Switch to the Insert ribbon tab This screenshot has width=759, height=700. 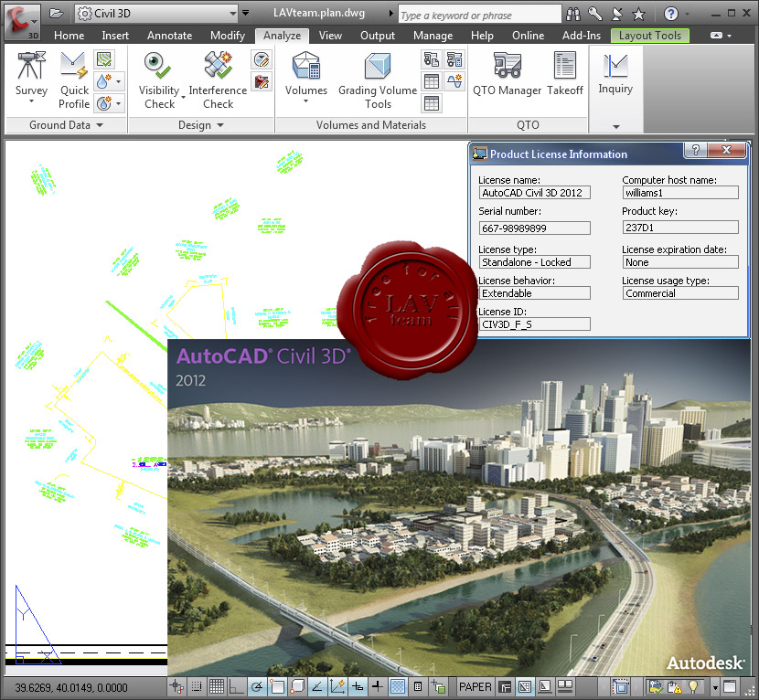tap(115, 36)
